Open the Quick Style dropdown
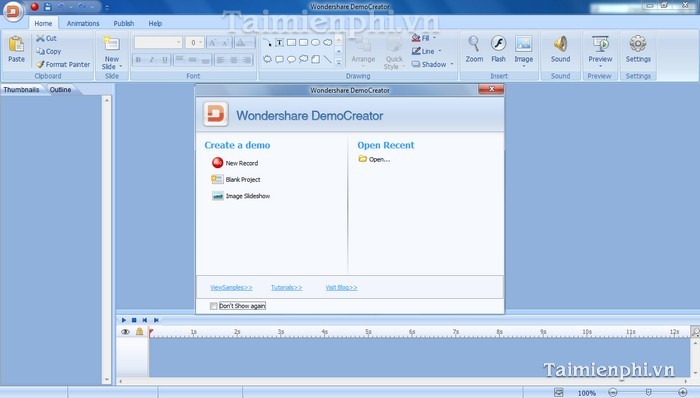700x398 pixels. (x=394, y=54)
